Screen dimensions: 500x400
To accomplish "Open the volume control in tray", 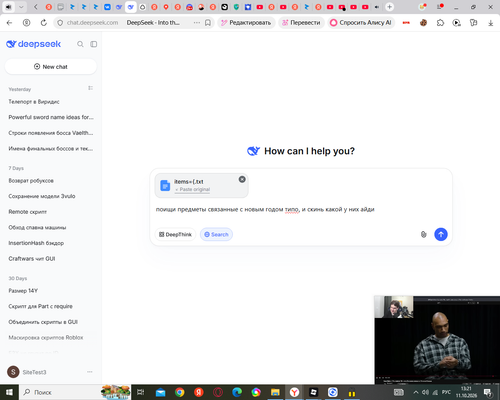I will coord(425,392).
